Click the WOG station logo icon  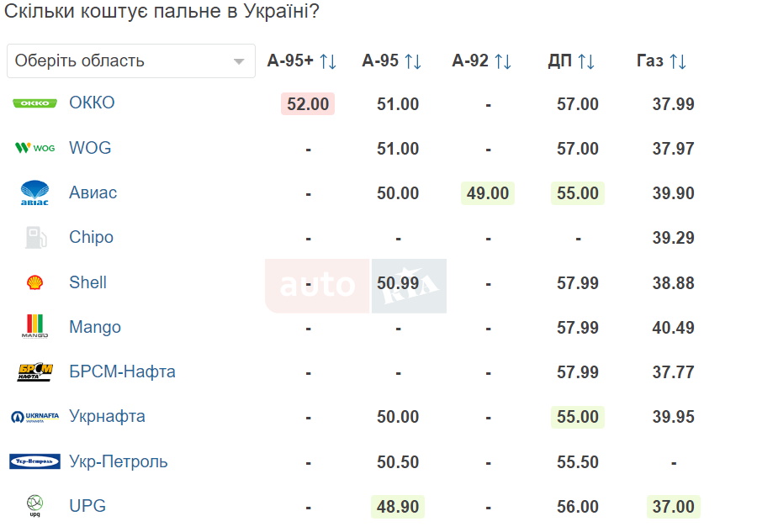34,148
